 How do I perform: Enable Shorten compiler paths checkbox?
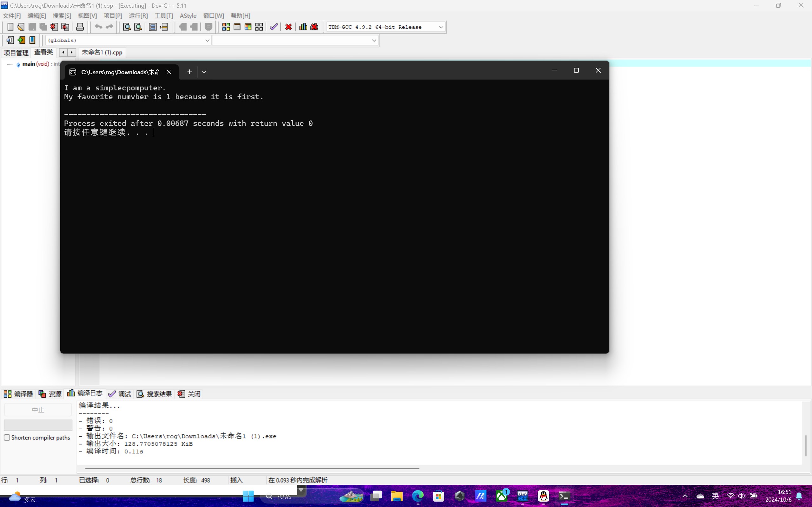coord(7,438)
